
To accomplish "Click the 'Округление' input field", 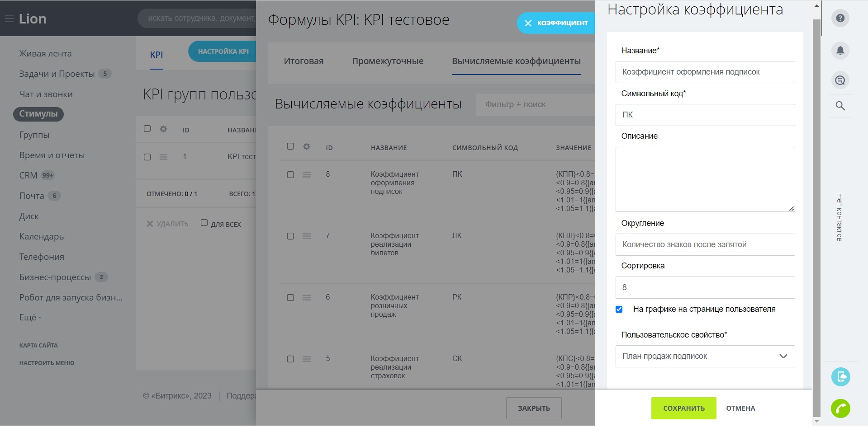I will coord(705,245).
